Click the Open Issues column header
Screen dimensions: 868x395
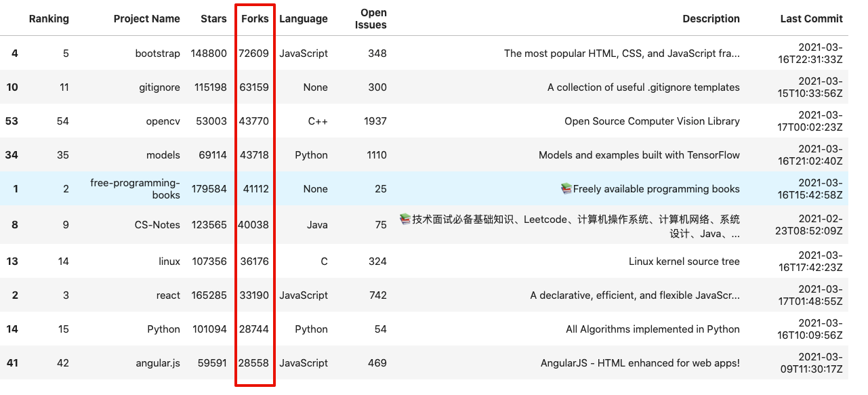tap(371, 19)
